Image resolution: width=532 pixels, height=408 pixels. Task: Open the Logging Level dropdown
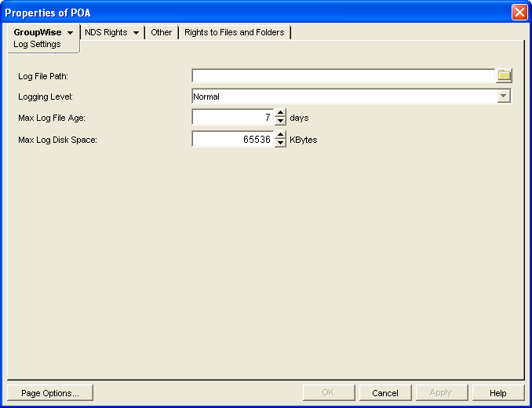504,97
